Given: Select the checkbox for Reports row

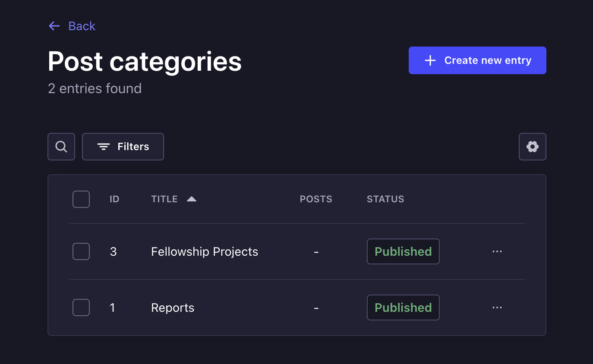Looking at the screenshot, I should (81, 308).
